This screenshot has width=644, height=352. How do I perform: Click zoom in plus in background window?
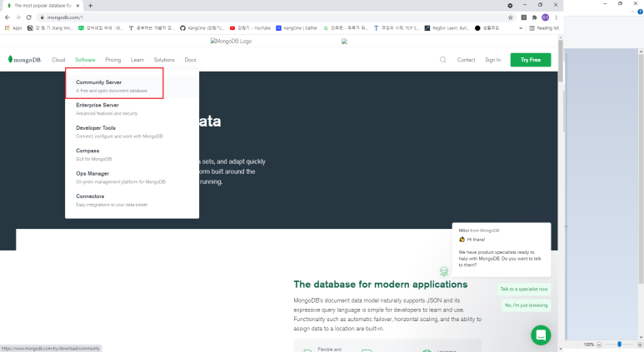coord(640,345)
